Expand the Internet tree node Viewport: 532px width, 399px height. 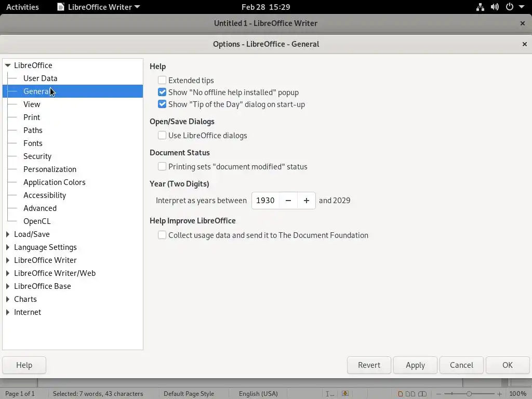pyautogui.click(x=8, y=312)
